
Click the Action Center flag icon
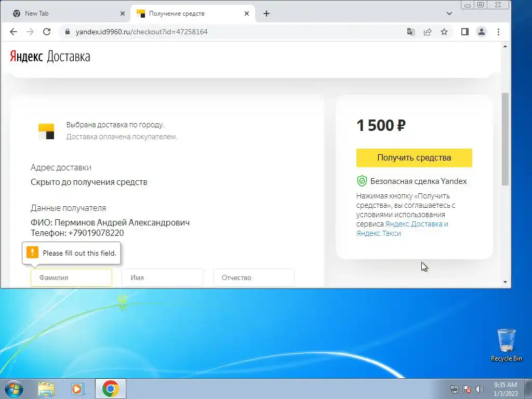pos(467,389)
